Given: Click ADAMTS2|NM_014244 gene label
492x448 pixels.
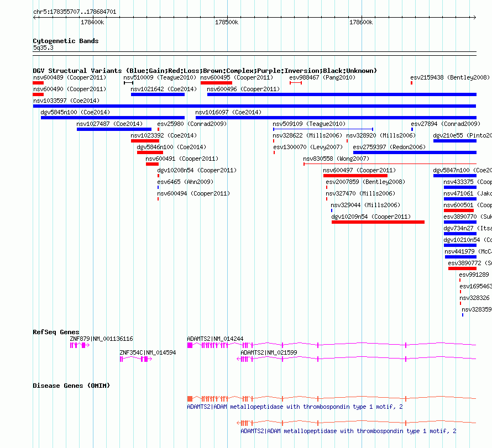Looking at the screenshot, I should point(215,339).
